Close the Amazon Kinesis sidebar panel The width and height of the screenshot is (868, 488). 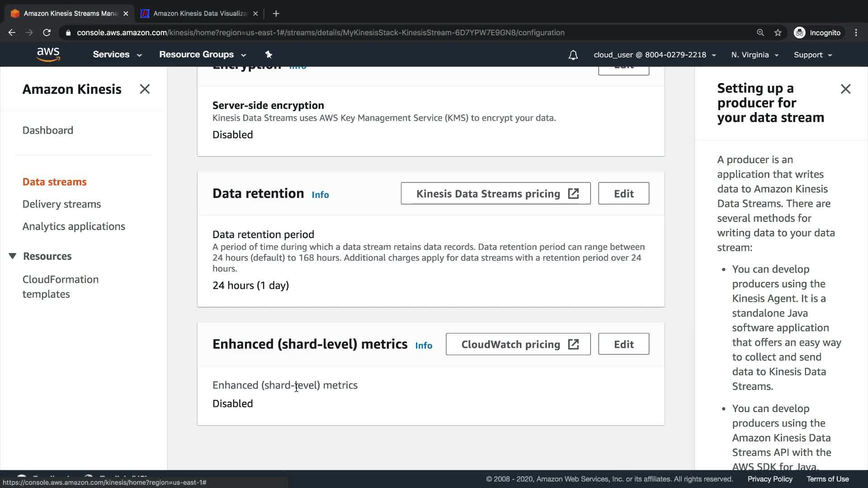point(145,89)
